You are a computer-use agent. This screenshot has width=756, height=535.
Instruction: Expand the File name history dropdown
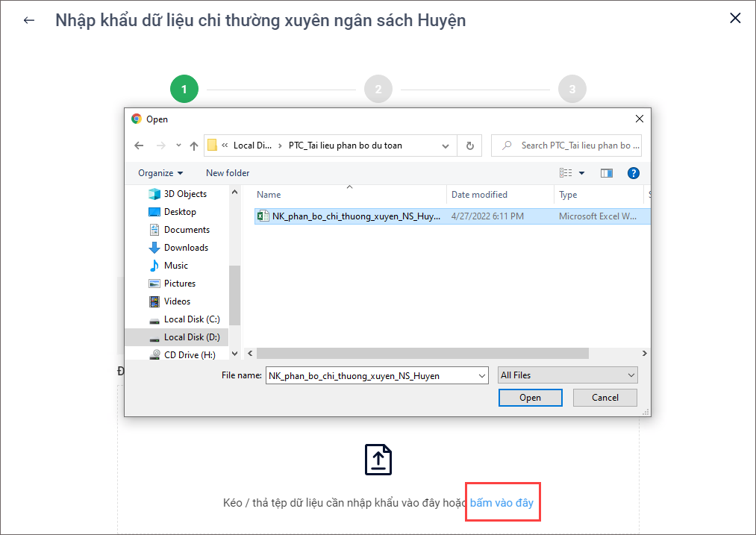click(x=481, y=376)
